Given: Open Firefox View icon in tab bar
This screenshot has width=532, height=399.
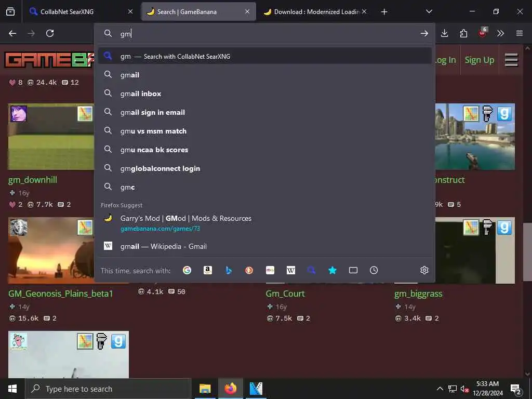Looking at the screenshot, I should click(x=10, y=11).
